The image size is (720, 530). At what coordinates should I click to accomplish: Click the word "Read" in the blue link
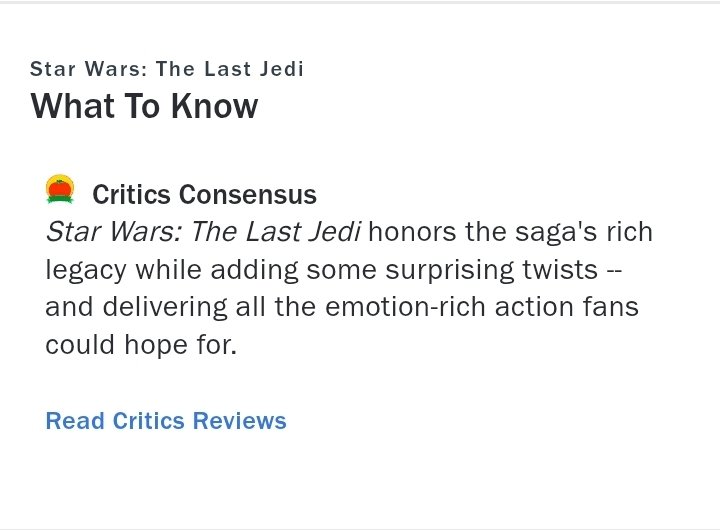pyautogui.click(x=75, y=421)
